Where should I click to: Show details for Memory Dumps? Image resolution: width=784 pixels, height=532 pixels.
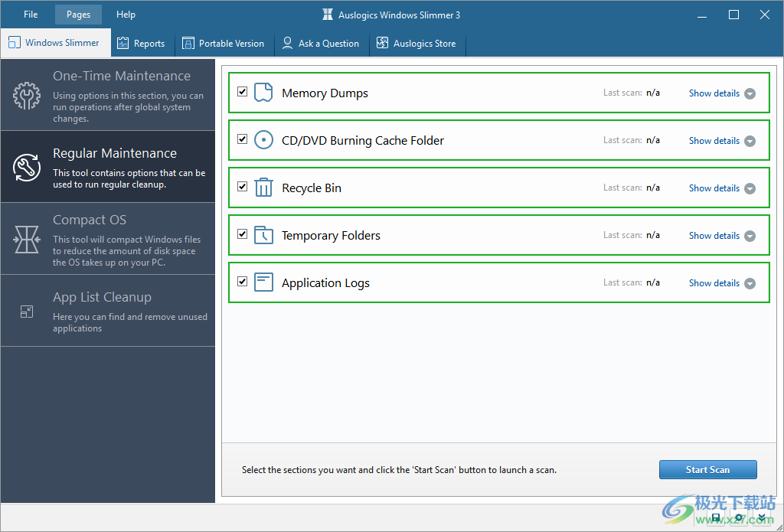click(x=714, y=93)
